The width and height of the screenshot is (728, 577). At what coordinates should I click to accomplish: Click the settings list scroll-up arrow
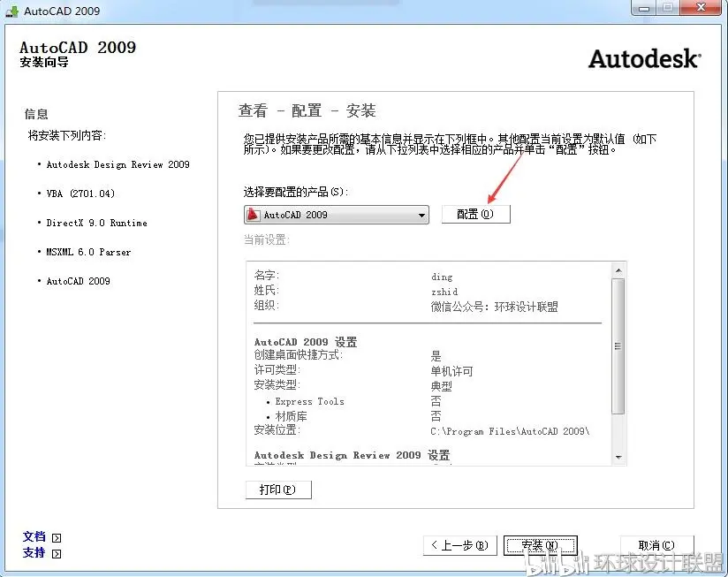pyautogui.click(x=618, y=270)
